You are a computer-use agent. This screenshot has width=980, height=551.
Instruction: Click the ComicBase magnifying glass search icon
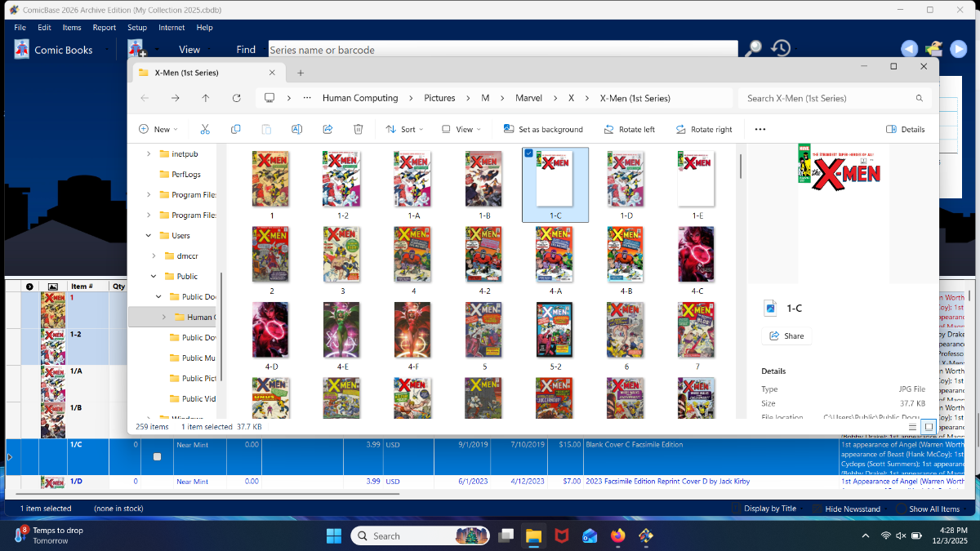(753, 49)
